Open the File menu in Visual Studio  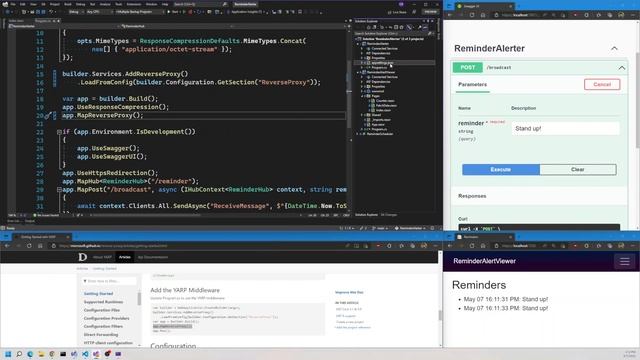click(x=13, y=4)
